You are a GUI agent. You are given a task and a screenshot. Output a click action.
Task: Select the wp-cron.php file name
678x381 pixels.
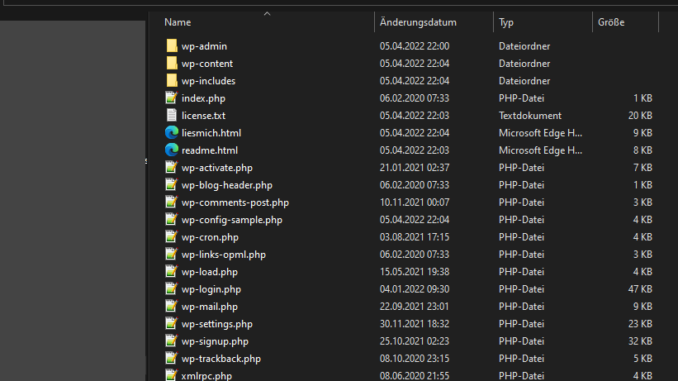pos(210,237)
